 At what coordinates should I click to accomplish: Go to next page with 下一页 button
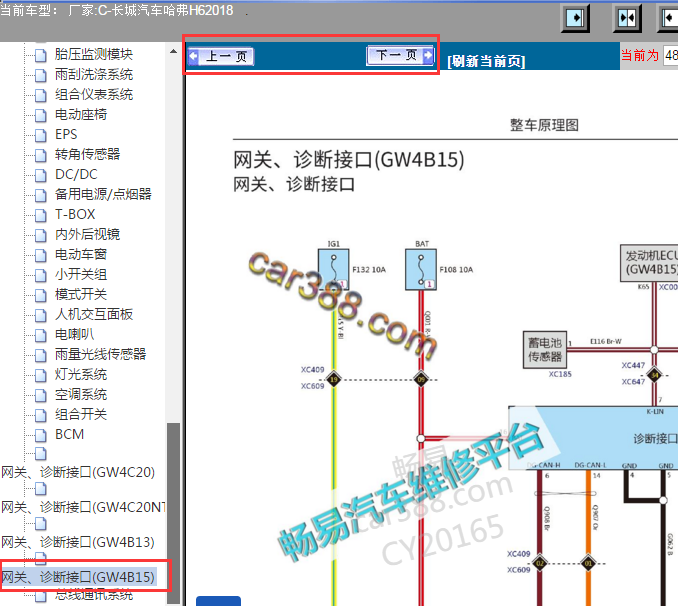point(400,55)
